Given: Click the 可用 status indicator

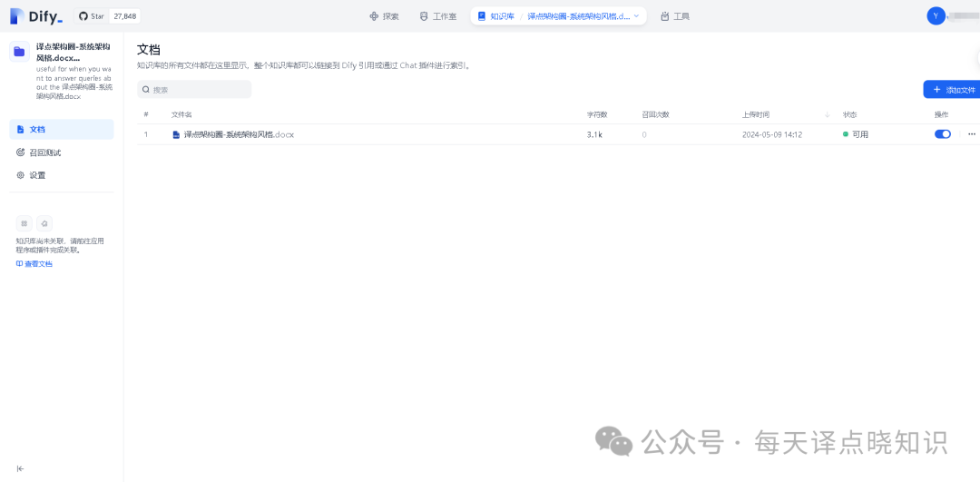Looking at the screenshot, I should coord(855,134).
